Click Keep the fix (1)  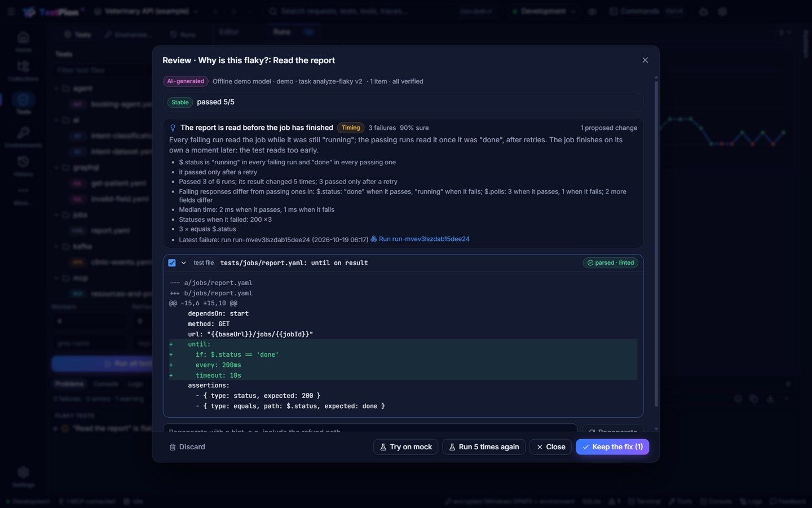tap(612, 447)
